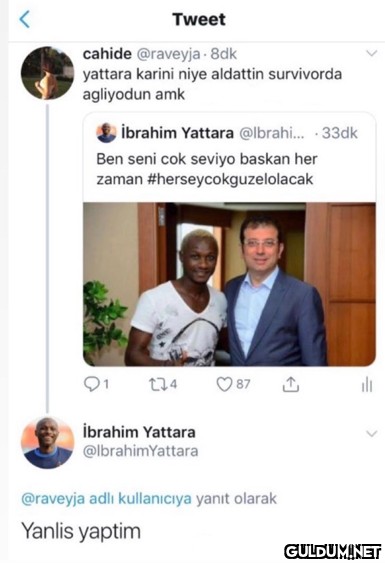Image resolution: width=385 pixels, height=563 pixels.
Task: Share the tweet via the upload icon
Action: click(291, 385)
